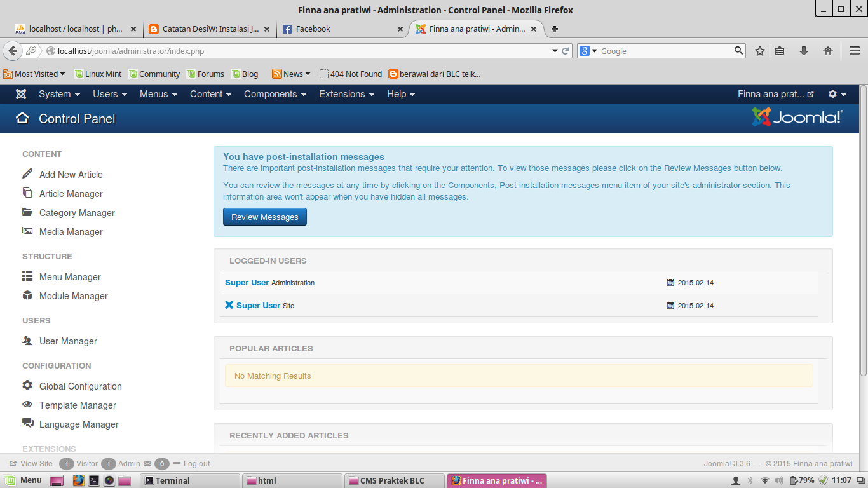Viewport: 868px width, 488px height.
Task: Click the Menu Manager list icon
Action: pyautogui.click(x=27, y=276)
